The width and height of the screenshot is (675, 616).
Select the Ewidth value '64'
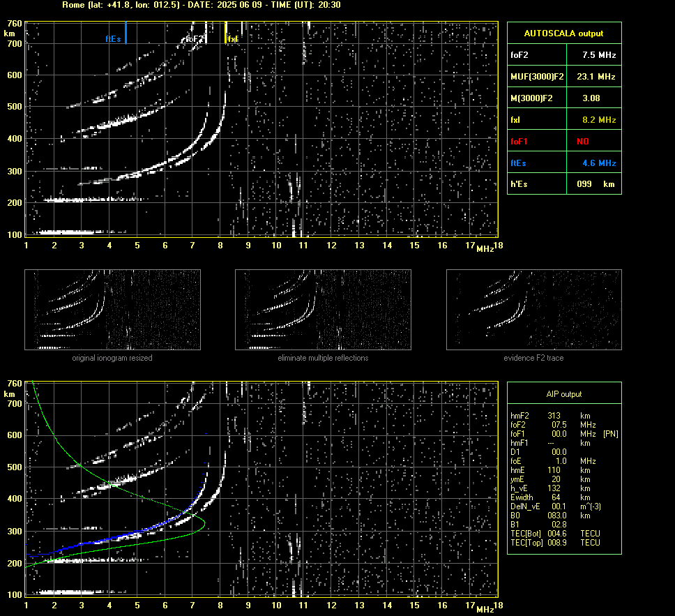556,497
